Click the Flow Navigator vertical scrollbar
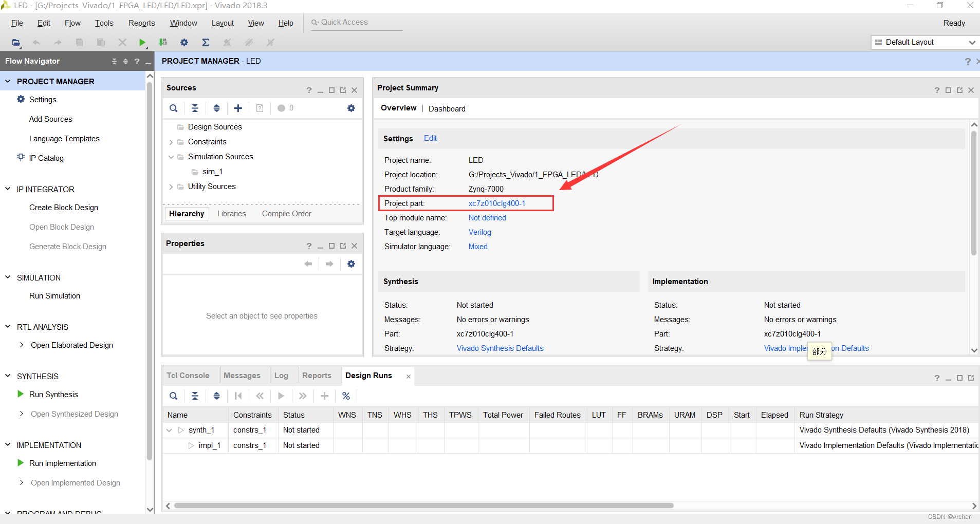Image resolution: width=980 pixels, height=524 pixels. click(x=150, y=272)
